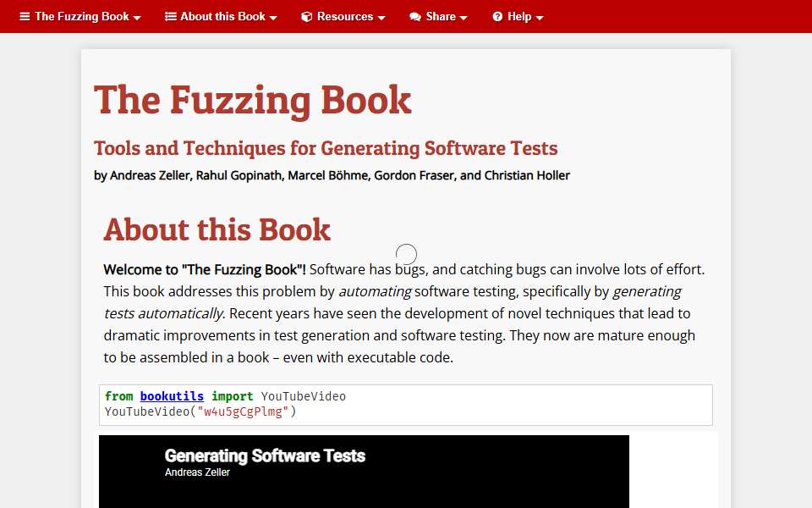This screenshot has height=508, width=812.
Task: Click the list icon beside About this Book
Action: (170, 17)
